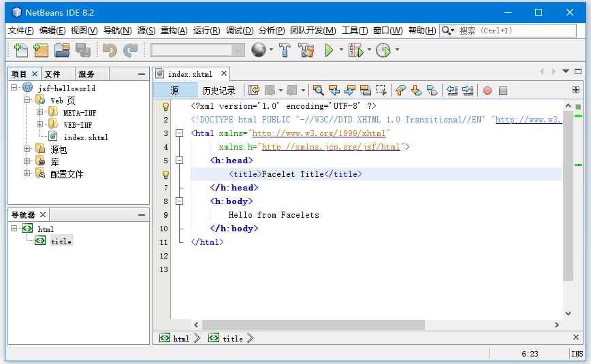The image size is (591, 364).
Task: Expand the META-INF folder node
Action: [x=40, y=112]
